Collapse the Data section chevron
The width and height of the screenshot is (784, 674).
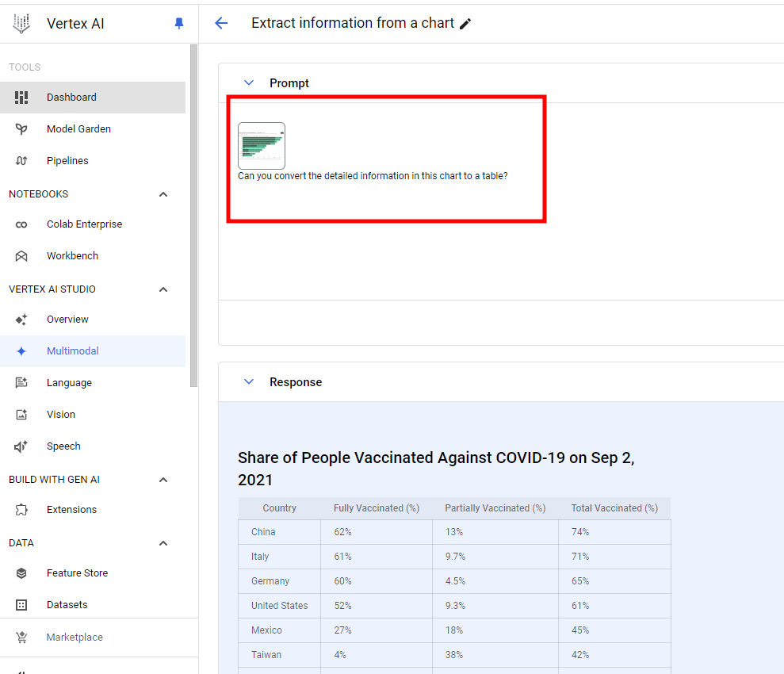[163, 543]
